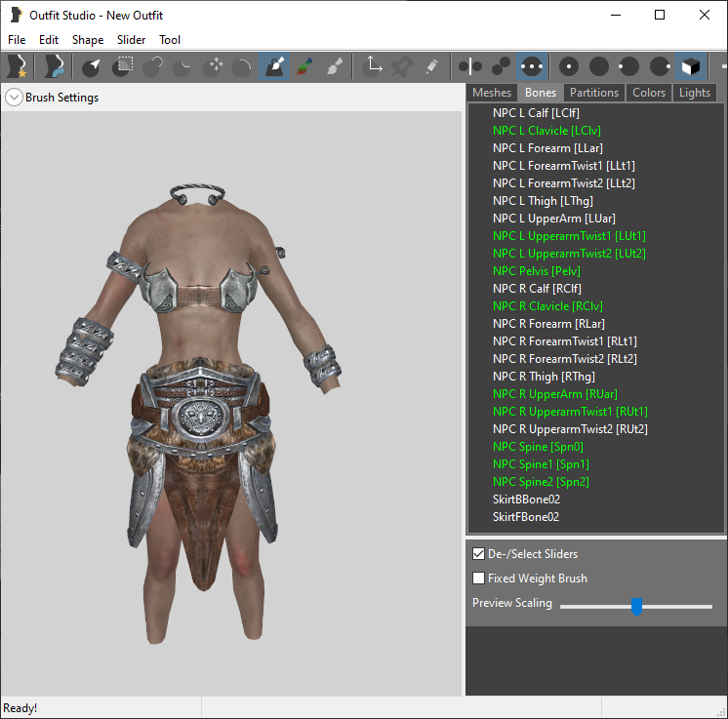
Task: Switch to the Partitions tab
Action: click(x=594, y=93)
